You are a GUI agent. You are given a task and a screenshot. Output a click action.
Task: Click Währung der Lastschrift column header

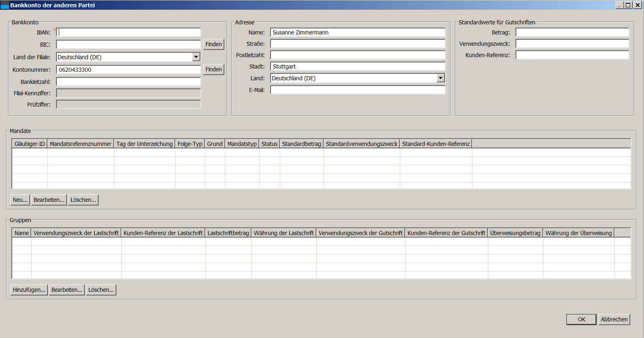(x=284, y=233)
